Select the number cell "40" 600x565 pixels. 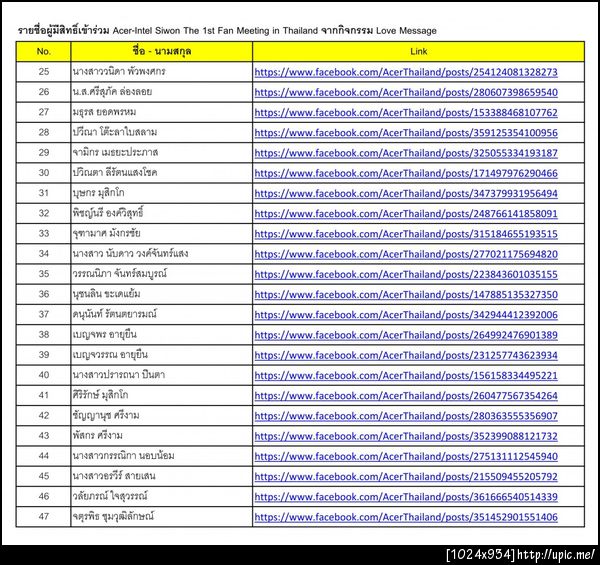coord(44,375)
